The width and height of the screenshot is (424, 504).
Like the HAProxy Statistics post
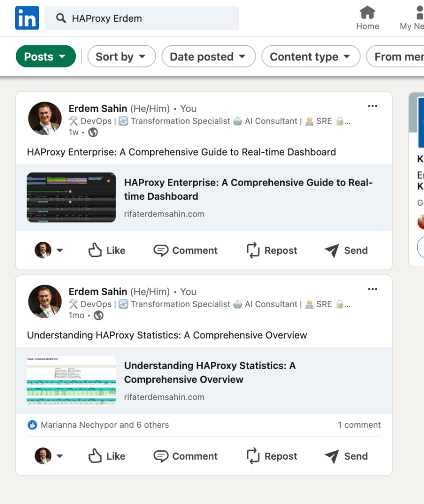pos(107,456)
